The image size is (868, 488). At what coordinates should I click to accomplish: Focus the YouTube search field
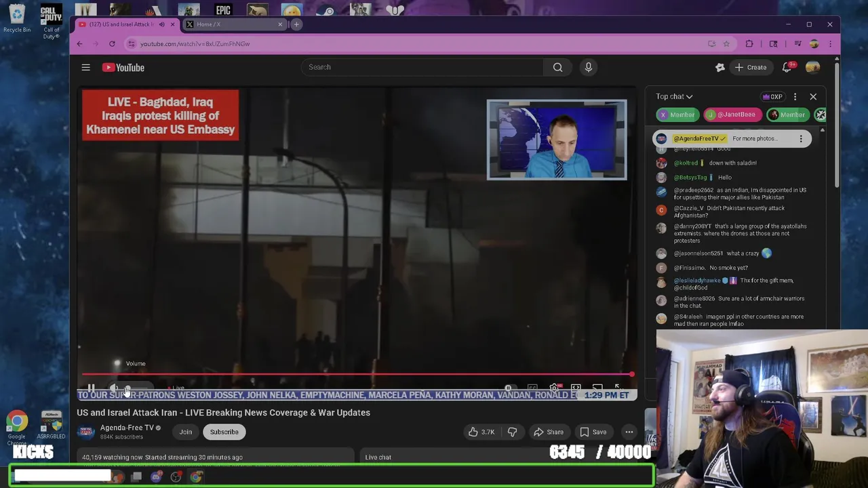(x=422, y=67)
